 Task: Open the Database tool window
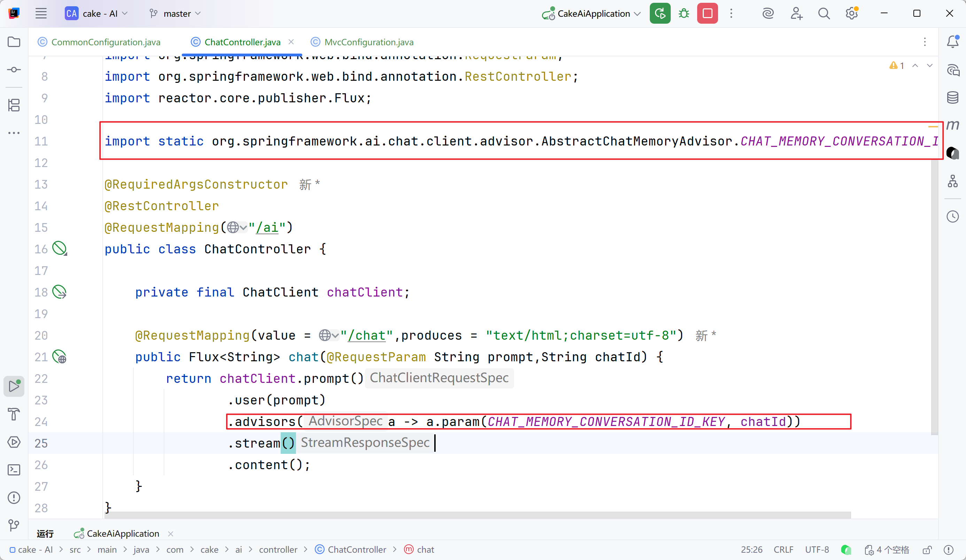pos(952,97)
